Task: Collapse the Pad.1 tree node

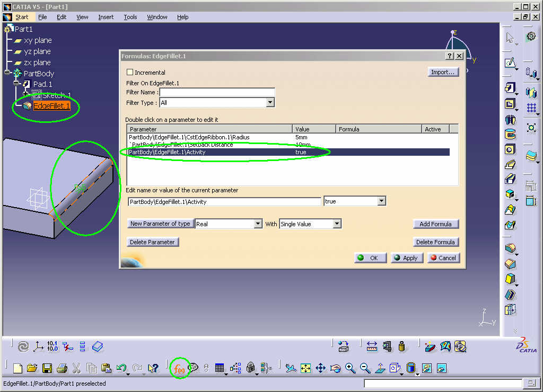Action: click(16, 83)
